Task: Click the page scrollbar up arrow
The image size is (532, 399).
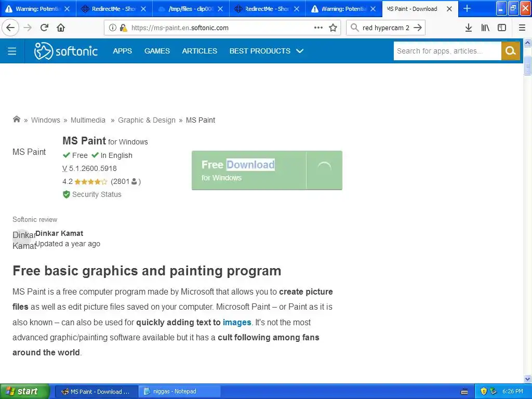Action: point(528,43)
